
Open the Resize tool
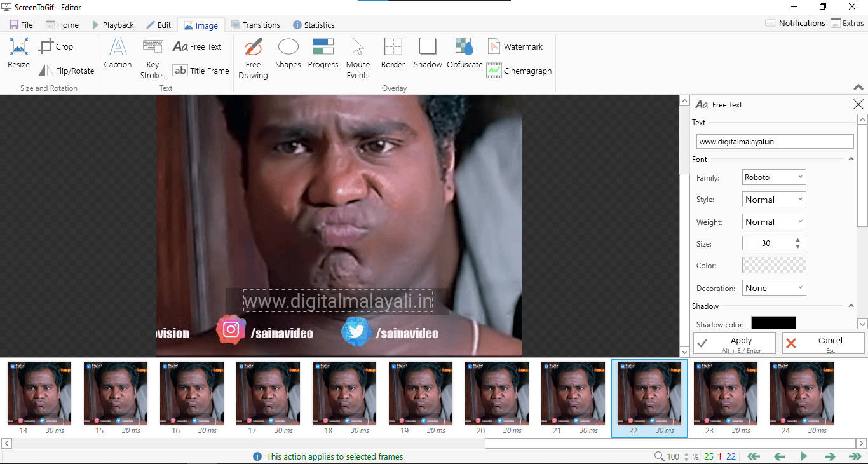pyautogui.click(x=18, y=53)
